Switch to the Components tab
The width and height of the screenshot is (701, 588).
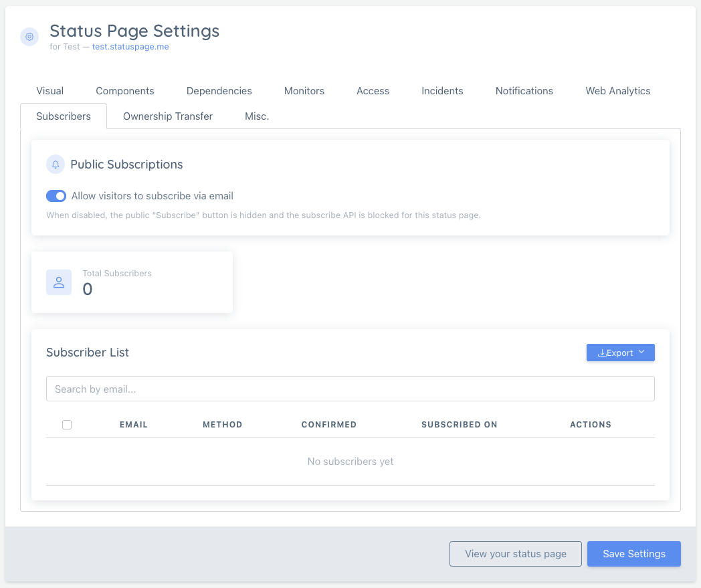(125, 91)
